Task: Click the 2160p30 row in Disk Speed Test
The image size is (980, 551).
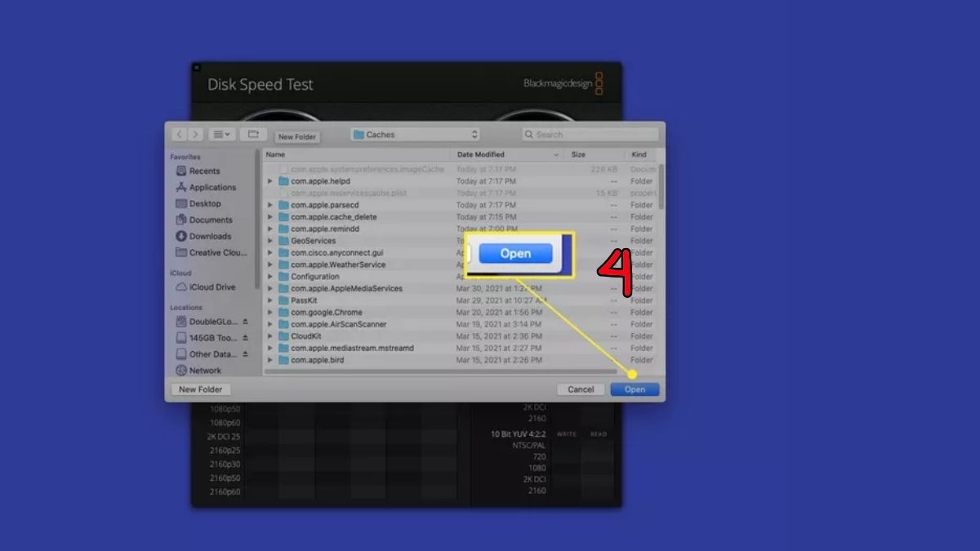Action: (x=225, y=464)
